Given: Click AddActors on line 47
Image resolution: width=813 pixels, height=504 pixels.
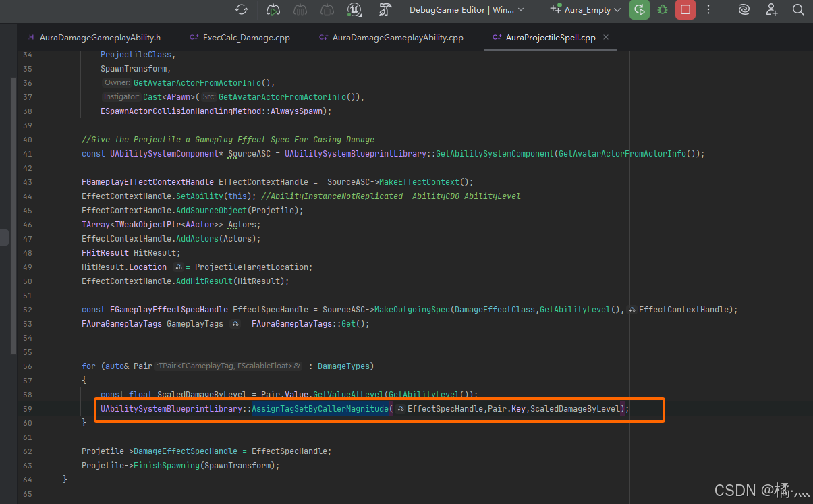Looking at the screenshot, I should point(198,239).
